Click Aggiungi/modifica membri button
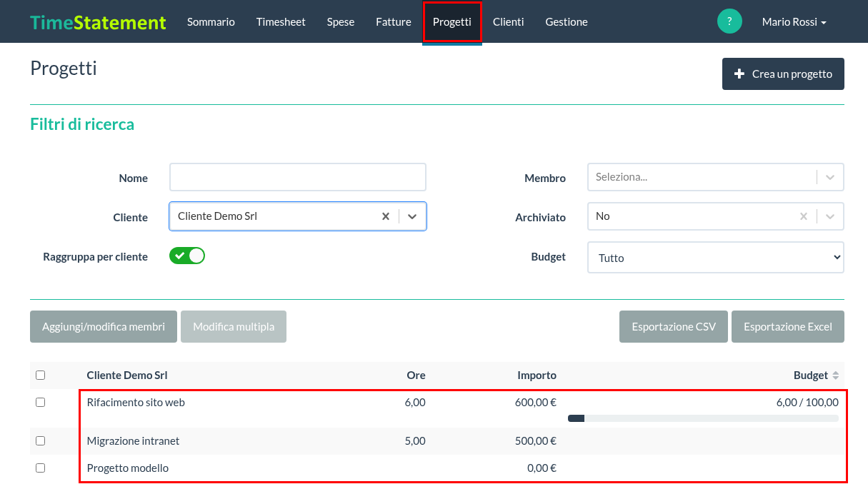This screenshot has height=484, width=868. coord(104,327)
